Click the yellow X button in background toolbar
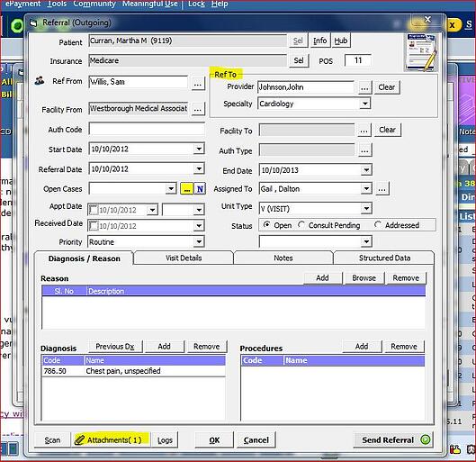The width and height of the screenshot is (476, 462). coord(453,25)
